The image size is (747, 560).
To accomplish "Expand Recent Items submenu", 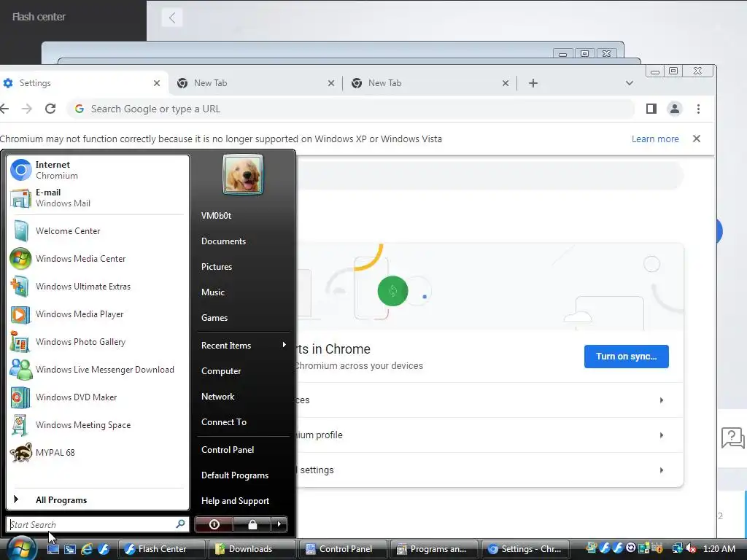I will point(243,345).
